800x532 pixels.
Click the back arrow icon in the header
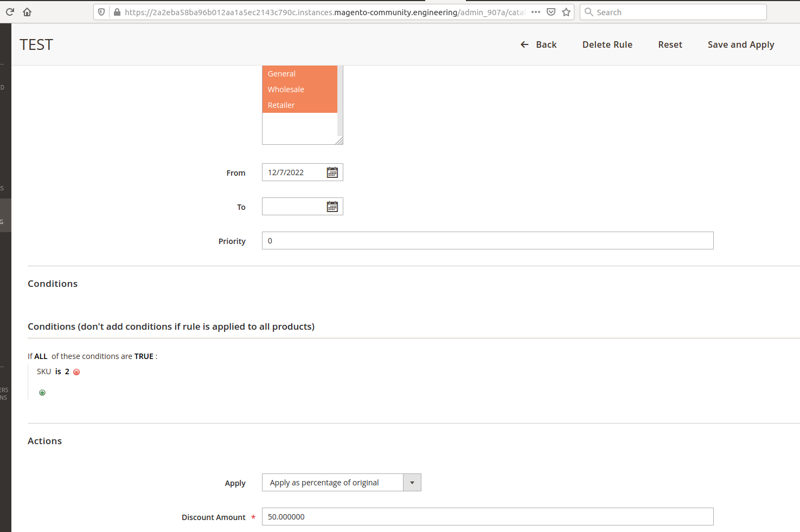(523, 44)
